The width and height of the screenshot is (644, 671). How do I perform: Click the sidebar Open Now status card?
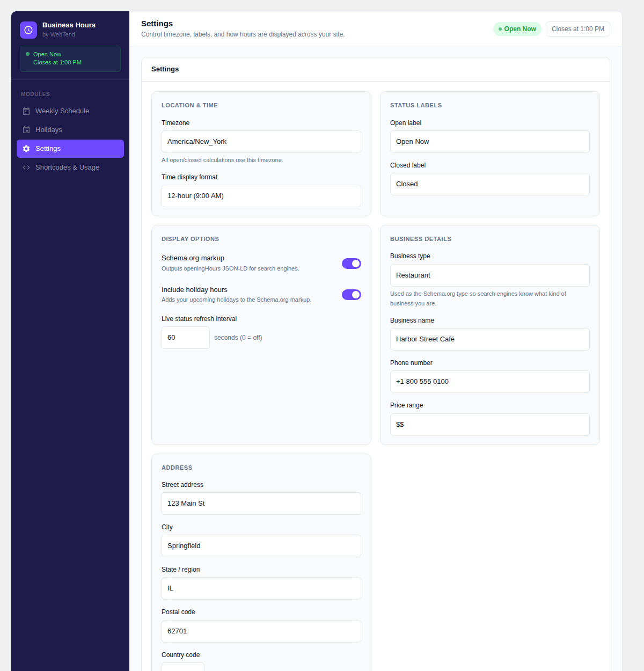tap(70, 59)
